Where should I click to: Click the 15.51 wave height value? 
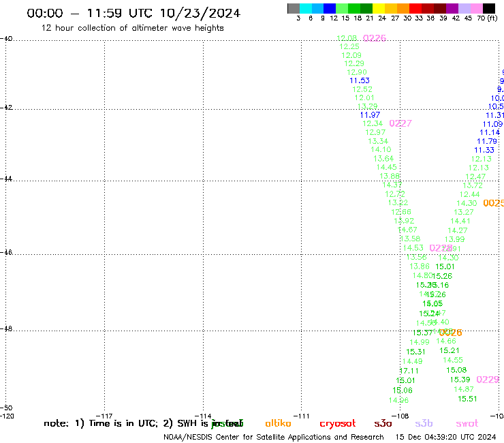coord(467,399)
